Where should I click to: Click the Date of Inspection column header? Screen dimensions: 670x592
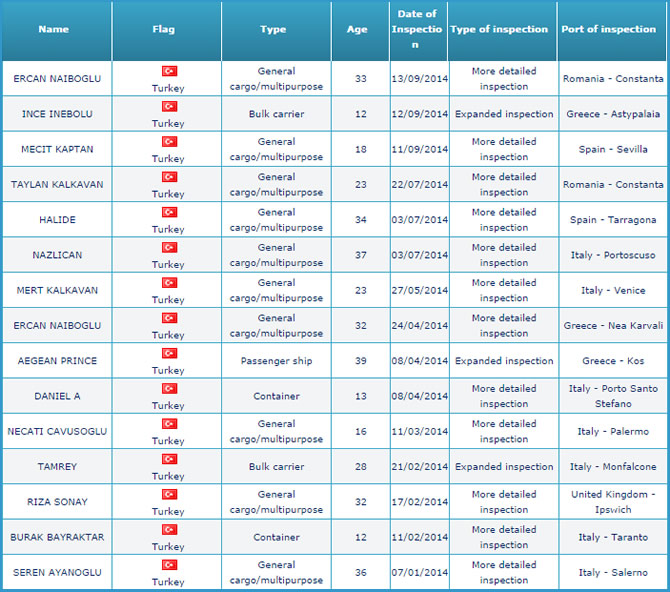coord(417,30)
